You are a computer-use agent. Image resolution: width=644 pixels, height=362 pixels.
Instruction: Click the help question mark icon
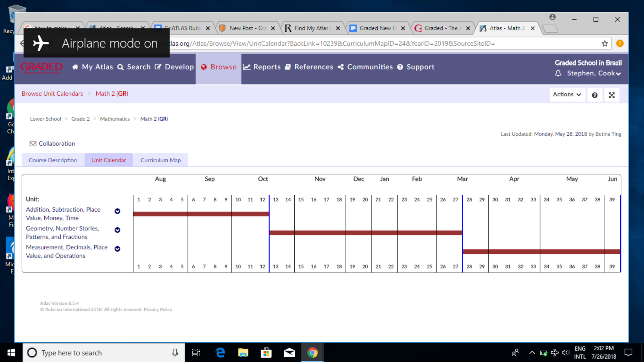point(594,95)
